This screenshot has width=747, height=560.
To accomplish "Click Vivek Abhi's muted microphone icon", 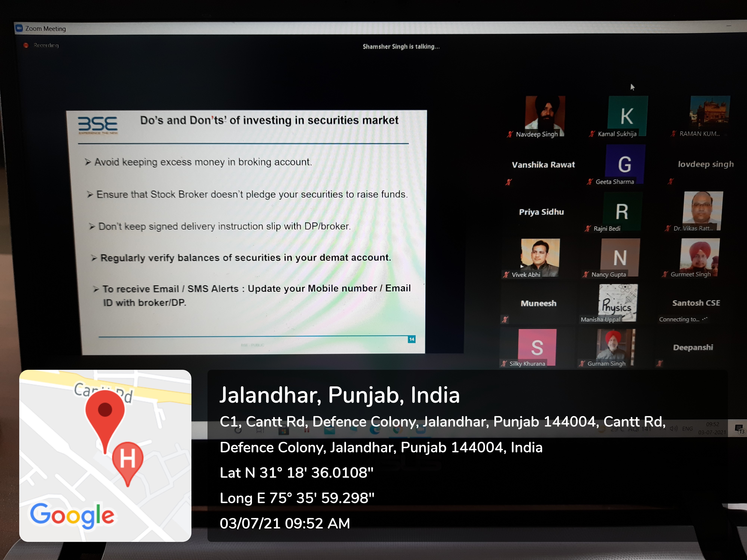I will [506, 275].
